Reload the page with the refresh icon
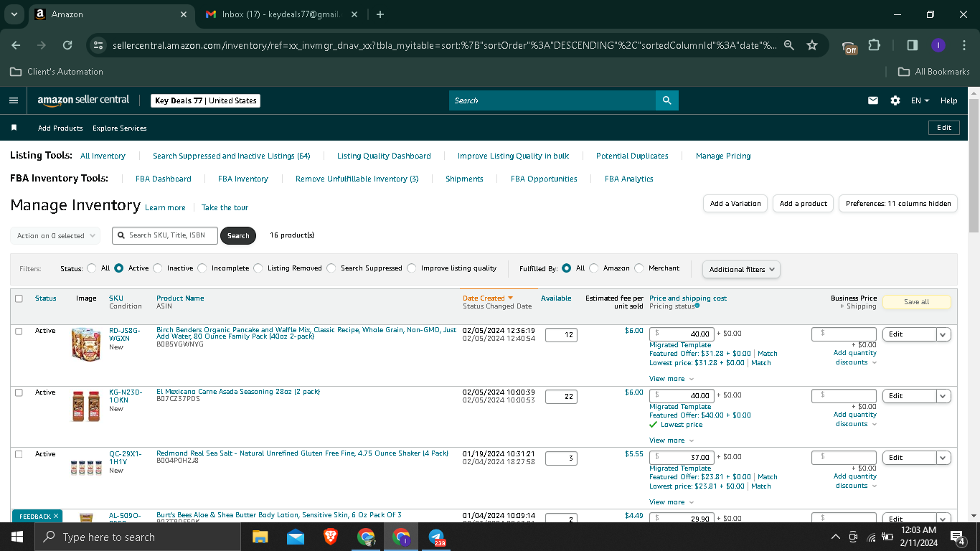The image size is (980, 551). tap(67, 45)
